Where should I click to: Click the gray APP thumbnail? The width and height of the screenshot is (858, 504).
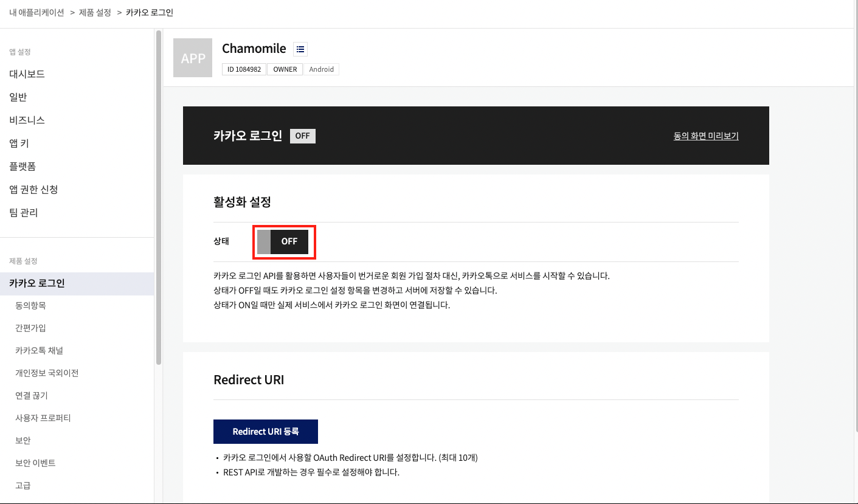point(193,58)
